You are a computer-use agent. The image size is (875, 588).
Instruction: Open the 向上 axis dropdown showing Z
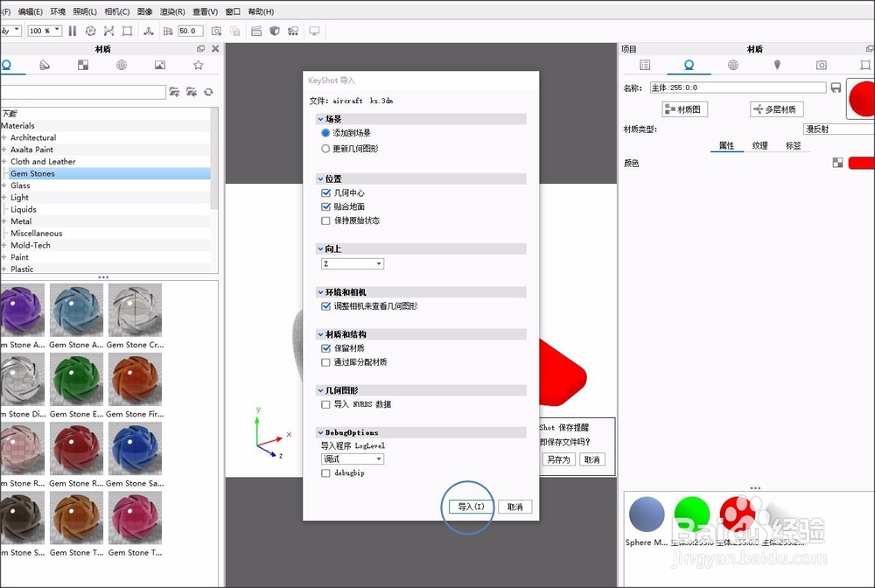tap(352, 263)
